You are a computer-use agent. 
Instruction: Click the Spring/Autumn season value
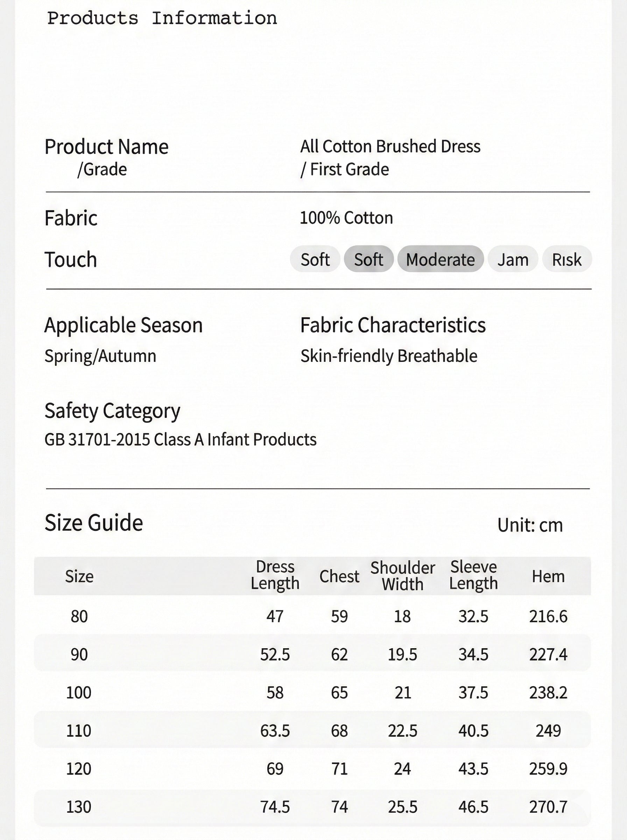click(100, 356)
